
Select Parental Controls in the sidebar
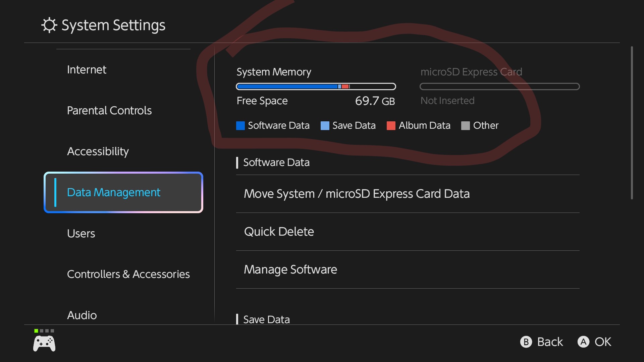pyautogui.click(x=109, y=111)
